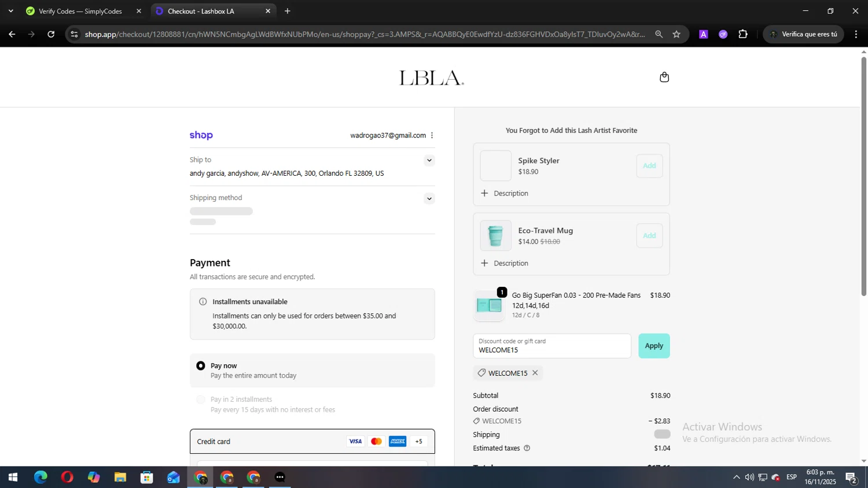The height and width of the screenshot is (488, 868).
Task: View site information icon in the address bar
Action: (74, 34)
